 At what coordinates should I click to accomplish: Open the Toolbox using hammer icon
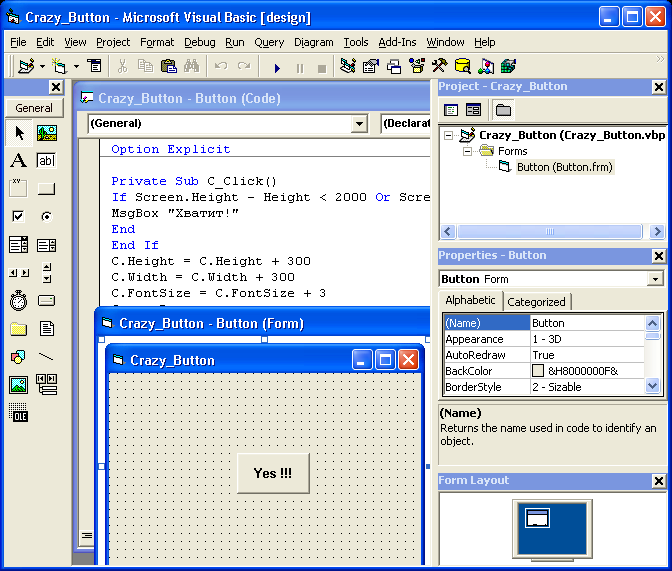(x=440, y=66)
